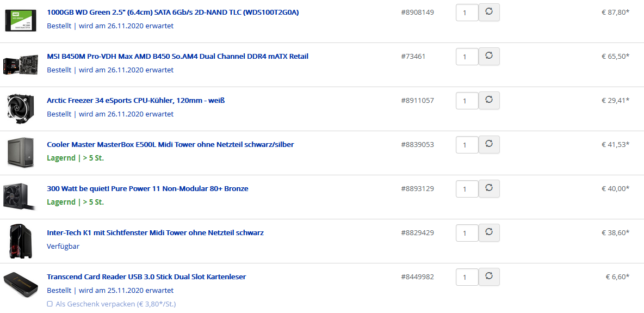The image size is (644, 313).
Task: Click quantity field for be quiet! power supply
Action: [466, 189]
